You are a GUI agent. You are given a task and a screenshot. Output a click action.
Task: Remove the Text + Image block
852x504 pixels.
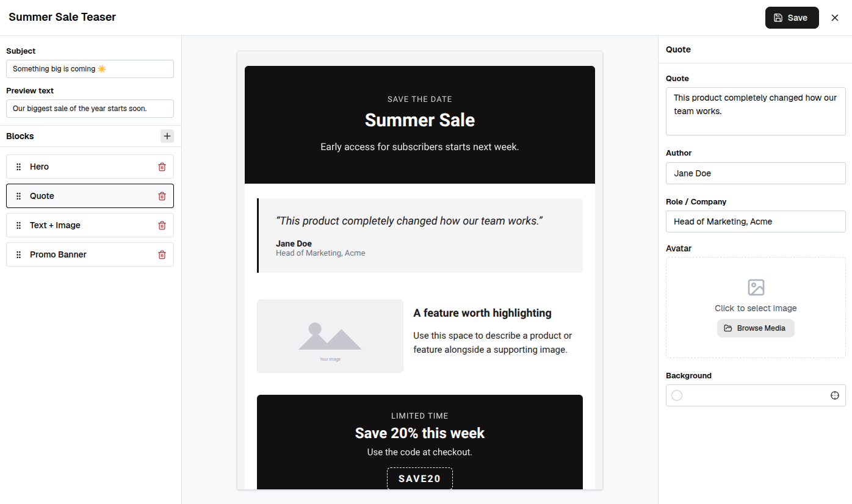pos(162,225)
